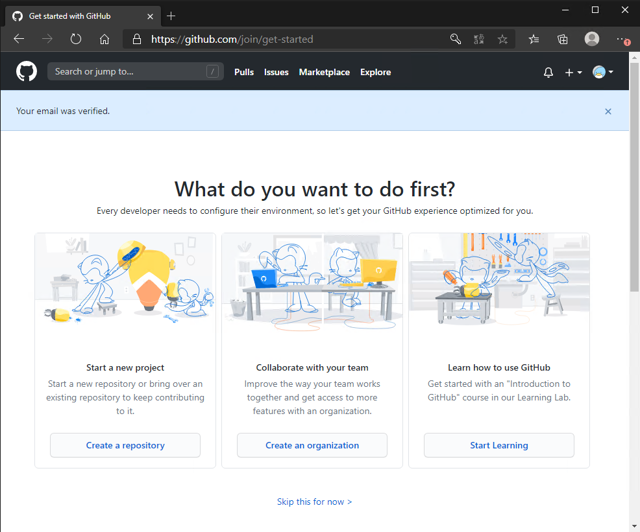Image resolution: width=640 pixels, height=532 pixels.
Task: Go back to previous page
Action: pyautogui.click(x=19, y=39)
